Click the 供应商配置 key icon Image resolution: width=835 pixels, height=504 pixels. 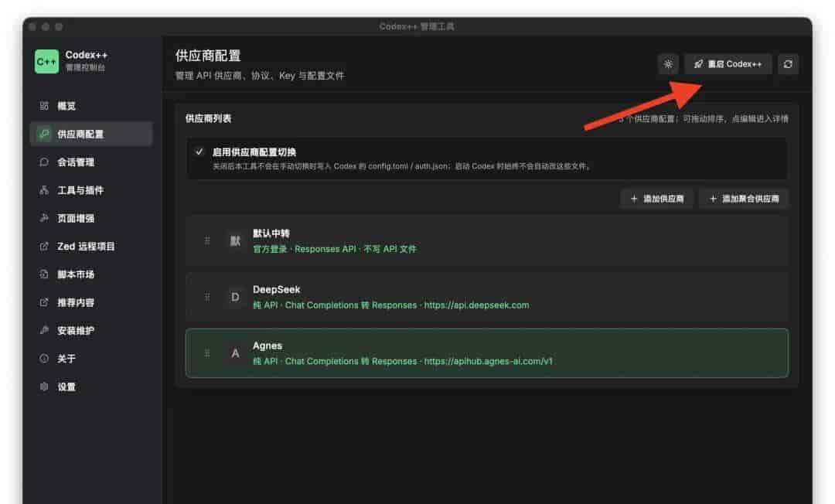[44, 134]
